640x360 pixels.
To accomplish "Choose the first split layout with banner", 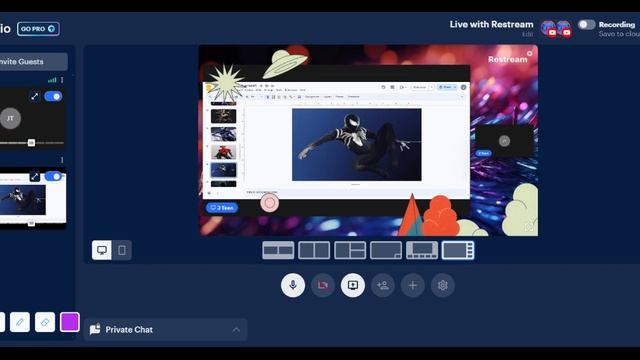I will 278,250.
